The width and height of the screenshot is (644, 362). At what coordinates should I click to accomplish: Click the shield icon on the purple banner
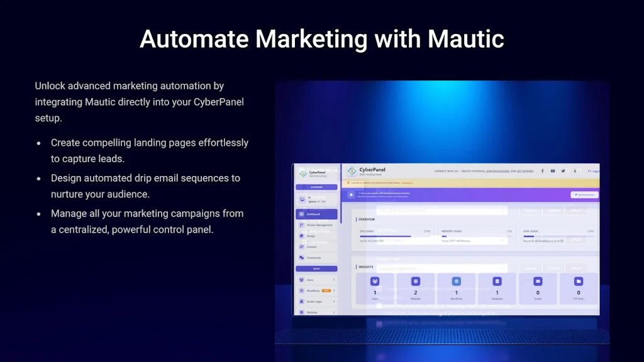(x=351, y=195)
